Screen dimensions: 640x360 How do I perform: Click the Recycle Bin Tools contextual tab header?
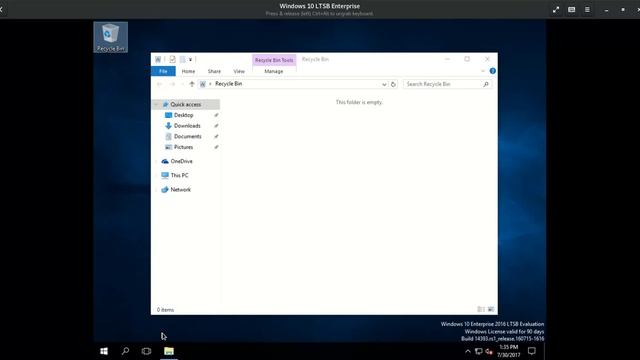(274, 60)
